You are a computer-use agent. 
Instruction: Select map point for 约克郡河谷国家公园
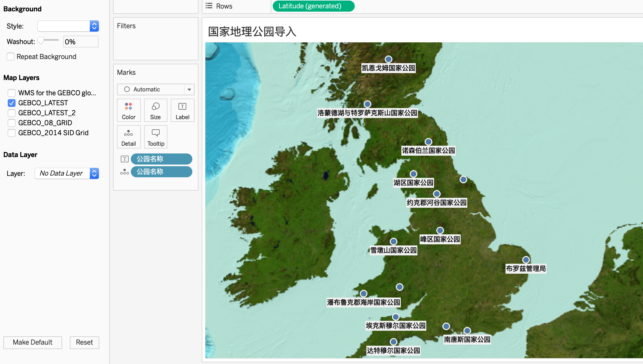[x=437, y=194]
